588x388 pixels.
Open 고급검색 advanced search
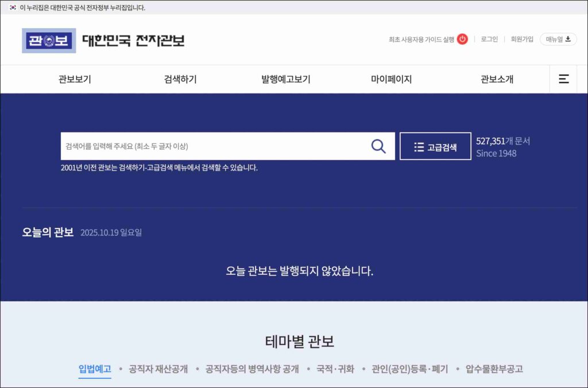tap(435, 147)
